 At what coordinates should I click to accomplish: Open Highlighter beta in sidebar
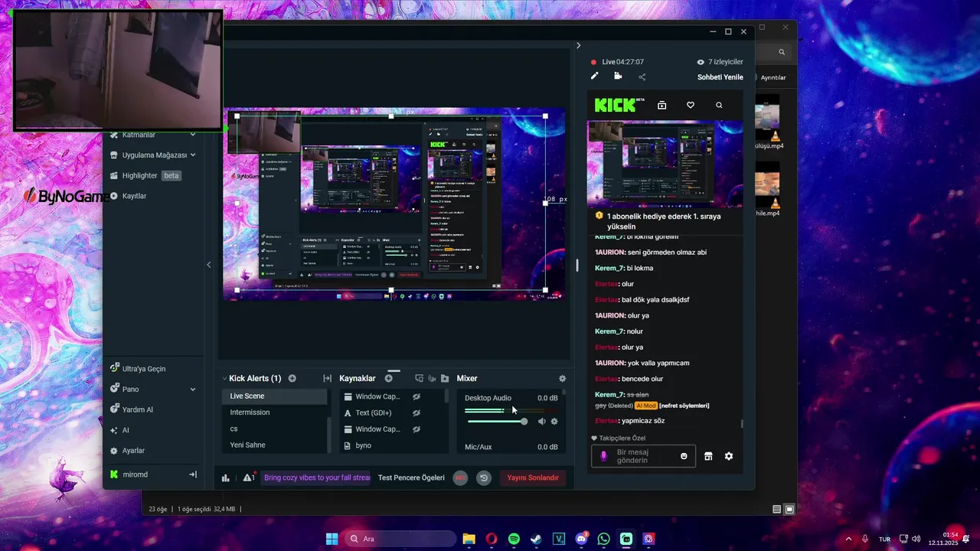pos(145,175)
